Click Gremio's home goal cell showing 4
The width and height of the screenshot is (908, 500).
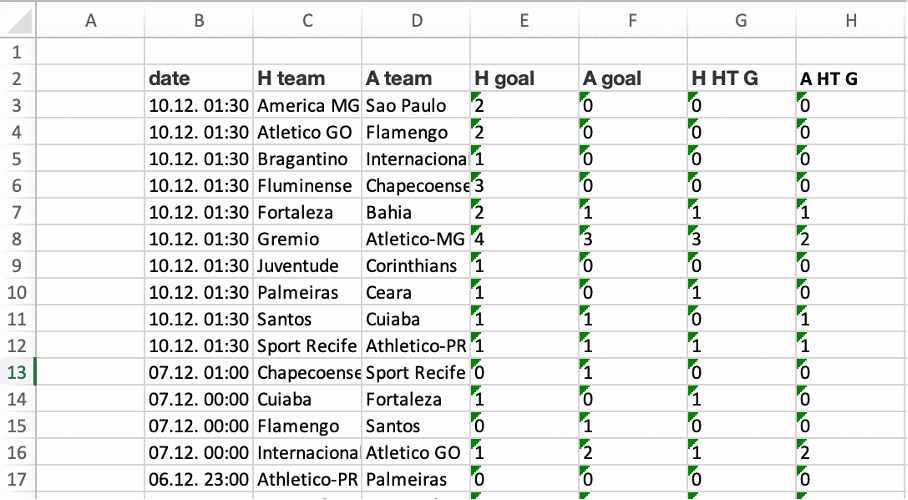coord(524,239)
